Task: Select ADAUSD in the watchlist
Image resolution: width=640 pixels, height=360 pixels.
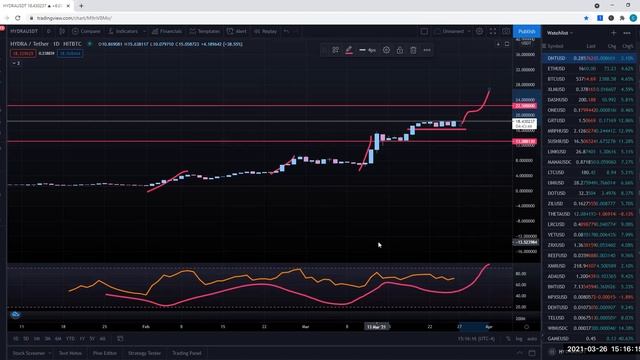Action: coord(590,276)
